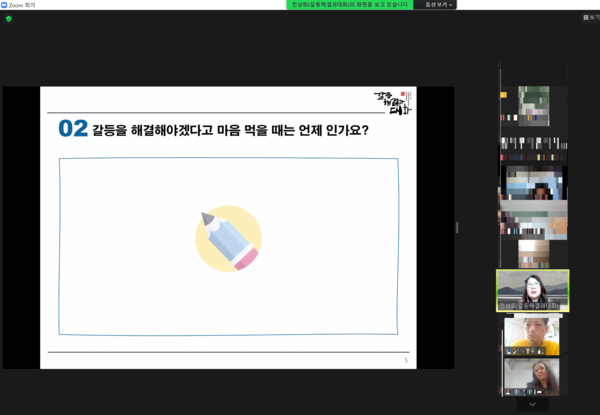The image size is (600, 415).
Task: Click the Zoom logo in title bar
Action: (4, 5)
